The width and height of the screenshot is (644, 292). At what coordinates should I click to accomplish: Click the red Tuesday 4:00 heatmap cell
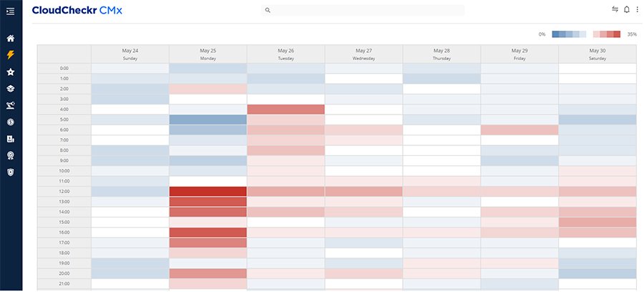pos(286,109)
